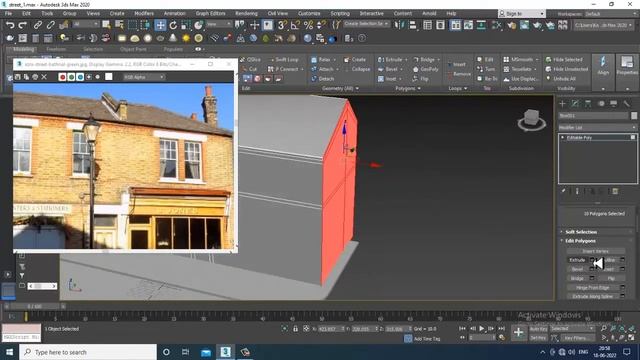Click the Insert Vertex button
The height and width of the screenshot is (360, 640).
[x=595, y=251]
